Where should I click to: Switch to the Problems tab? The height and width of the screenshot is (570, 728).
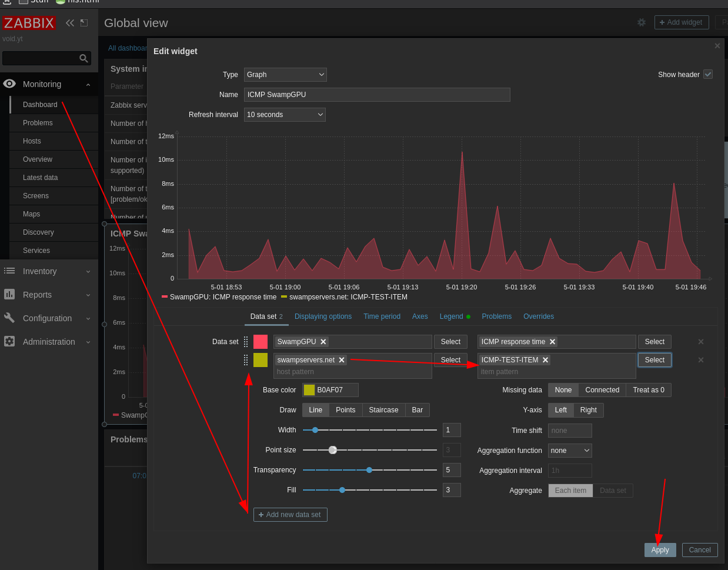coord(497,316)
